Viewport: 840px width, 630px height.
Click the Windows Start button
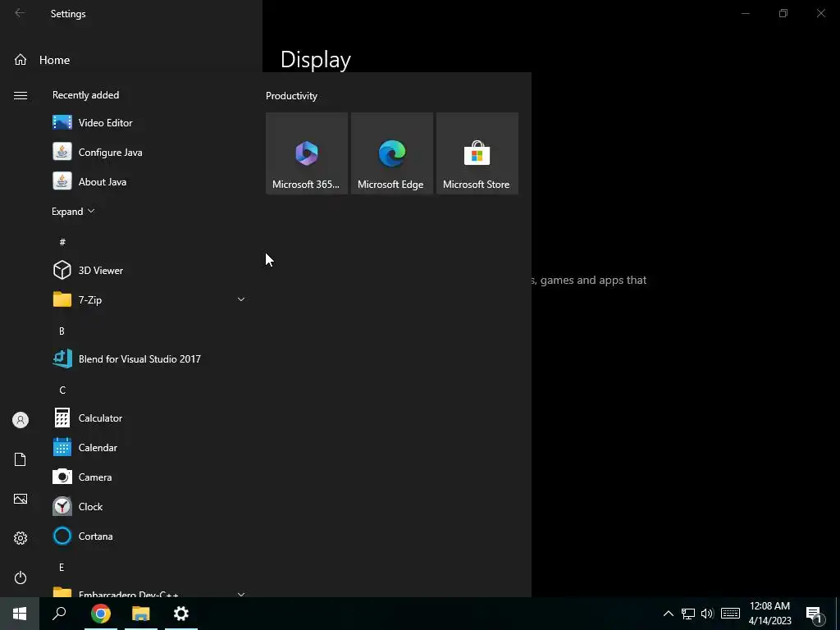point(20,614)
